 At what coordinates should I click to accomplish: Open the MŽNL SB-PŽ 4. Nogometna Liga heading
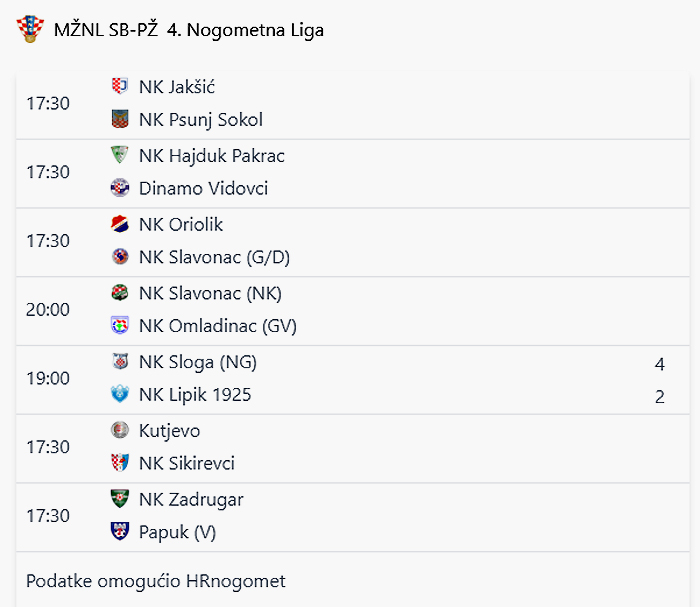click(x=189, y=30)
